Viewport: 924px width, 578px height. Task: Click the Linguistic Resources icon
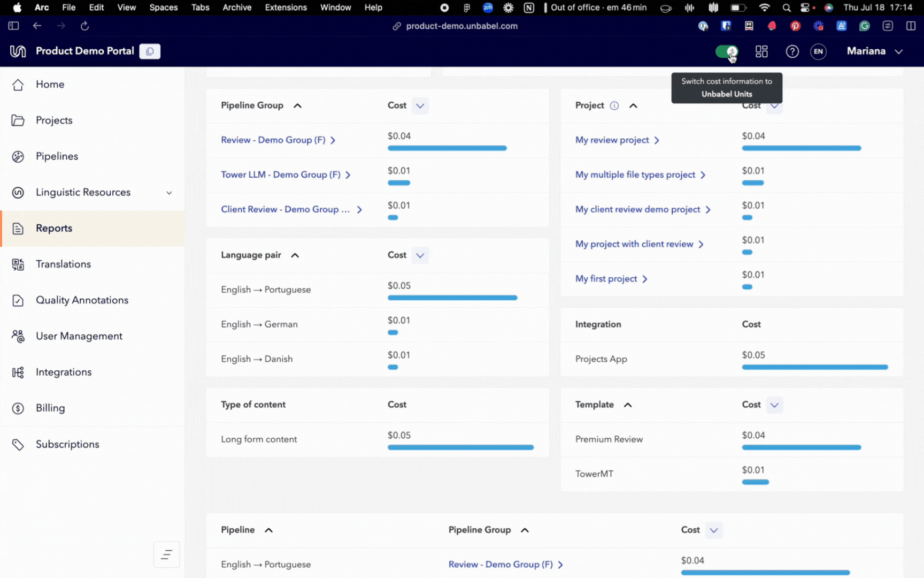tap(18, 193)
